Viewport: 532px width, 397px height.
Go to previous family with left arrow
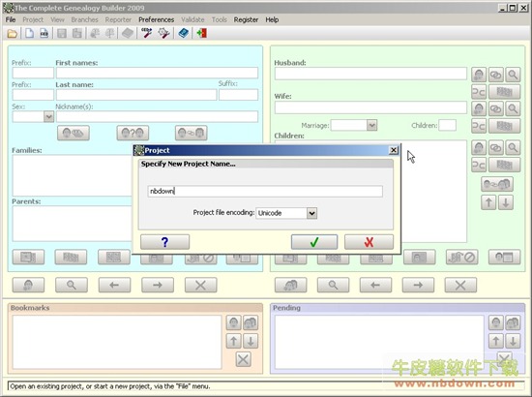click(375, 285)
